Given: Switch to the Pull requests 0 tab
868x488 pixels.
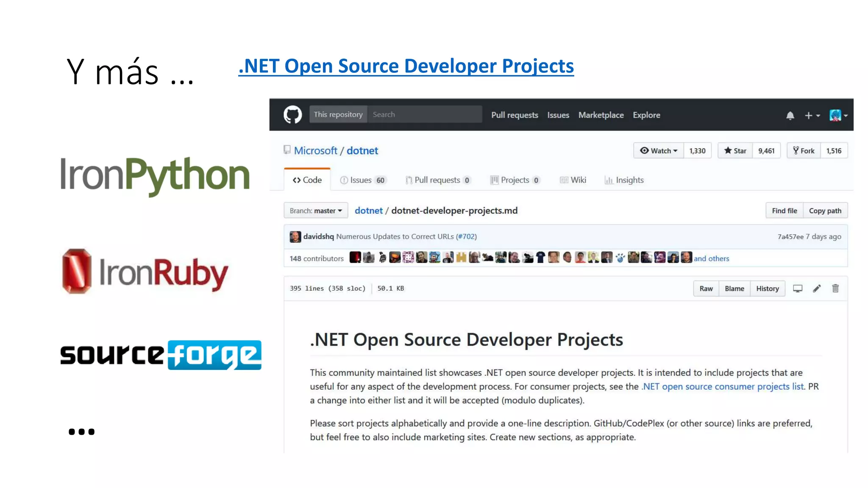Looking at the screenshot, I should 438,180.
